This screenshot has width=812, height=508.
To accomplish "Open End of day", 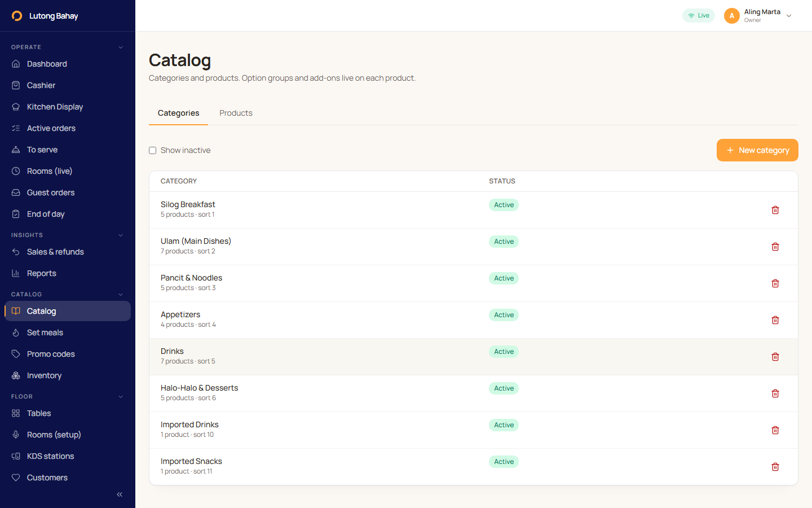I will coord(68,214).
